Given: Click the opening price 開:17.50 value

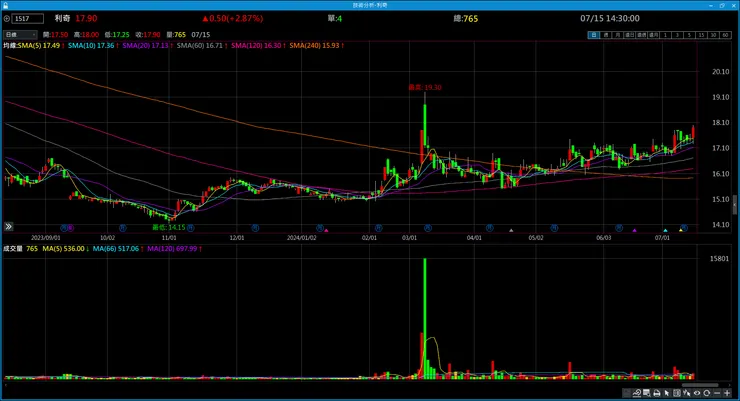Looking at the screenshot, I should (x=55, y=34).
